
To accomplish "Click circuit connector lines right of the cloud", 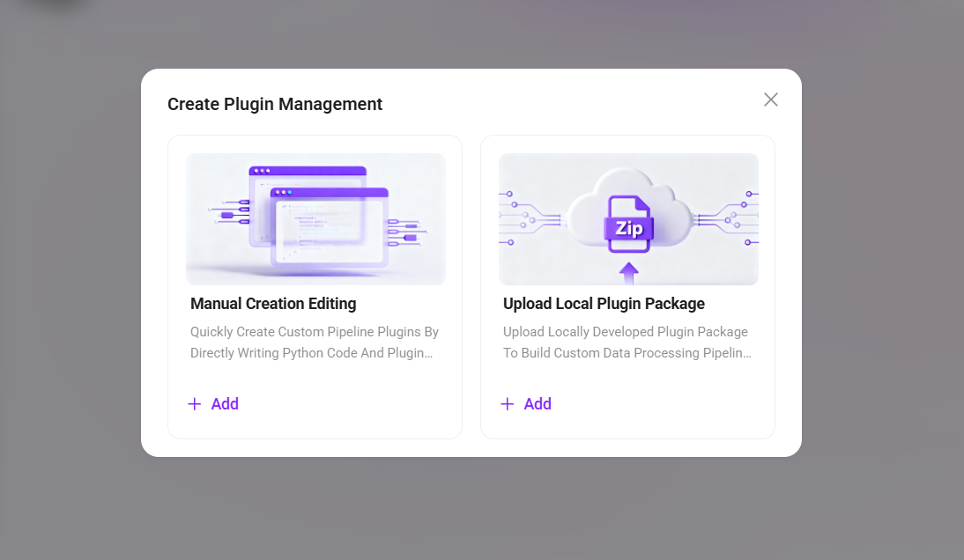I will pos(727,218).
